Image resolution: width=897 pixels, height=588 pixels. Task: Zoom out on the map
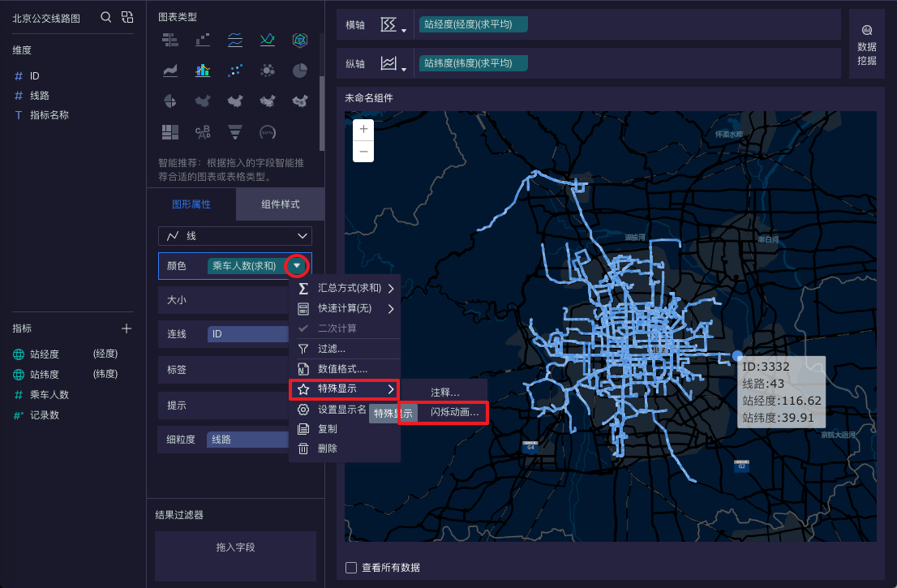tap(363, 152)
